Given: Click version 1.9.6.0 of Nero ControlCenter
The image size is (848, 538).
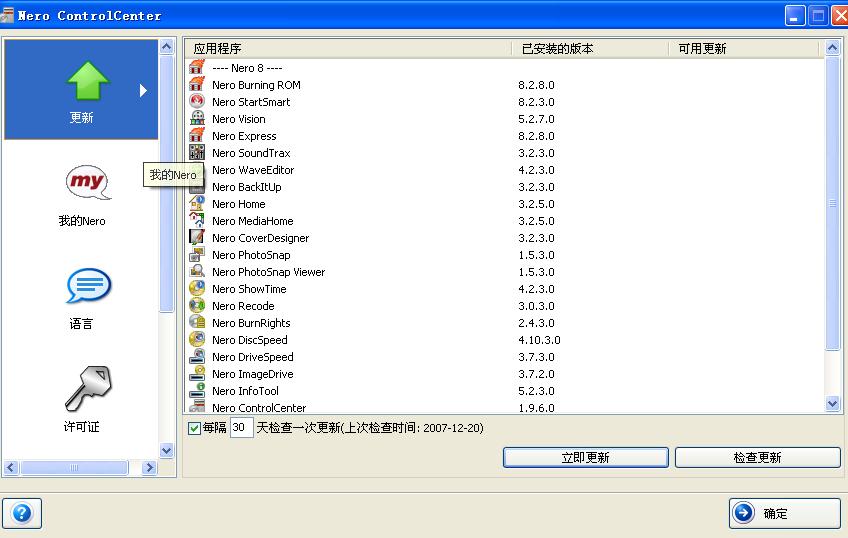Looking at the screenshot, I should tap(536, 408).
